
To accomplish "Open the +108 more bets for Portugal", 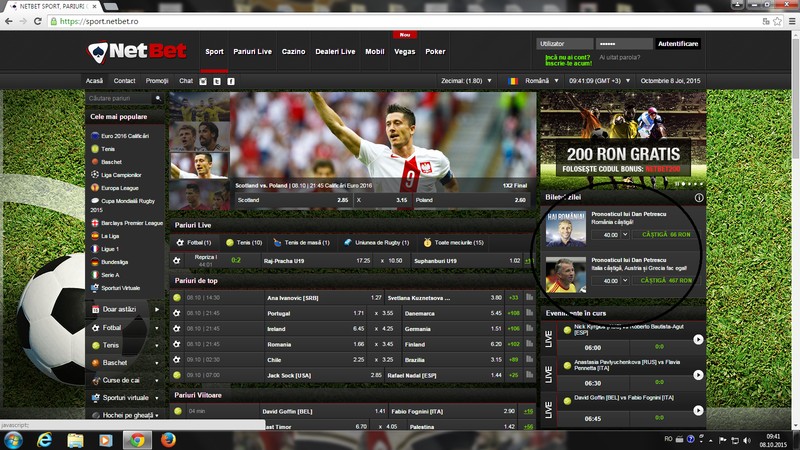I will click(513, 313).
